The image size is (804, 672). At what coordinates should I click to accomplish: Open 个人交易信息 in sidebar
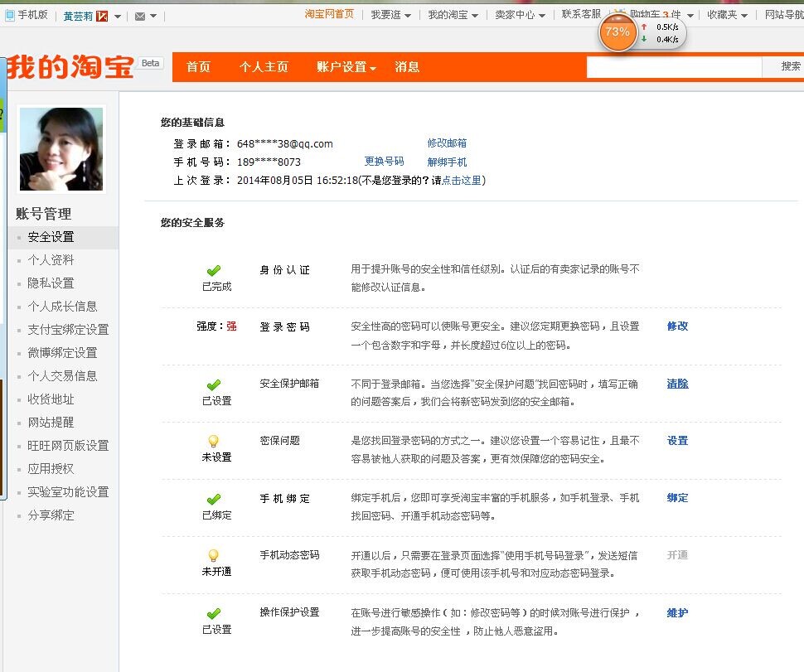[62, 376]
